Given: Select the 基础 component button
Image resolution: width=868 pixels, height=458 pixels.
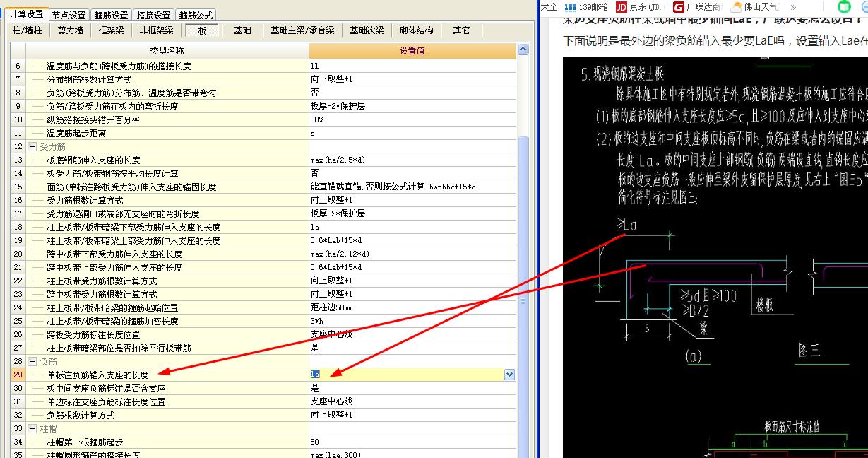Looking at the screenshot, I should click(x=243, y=30).
